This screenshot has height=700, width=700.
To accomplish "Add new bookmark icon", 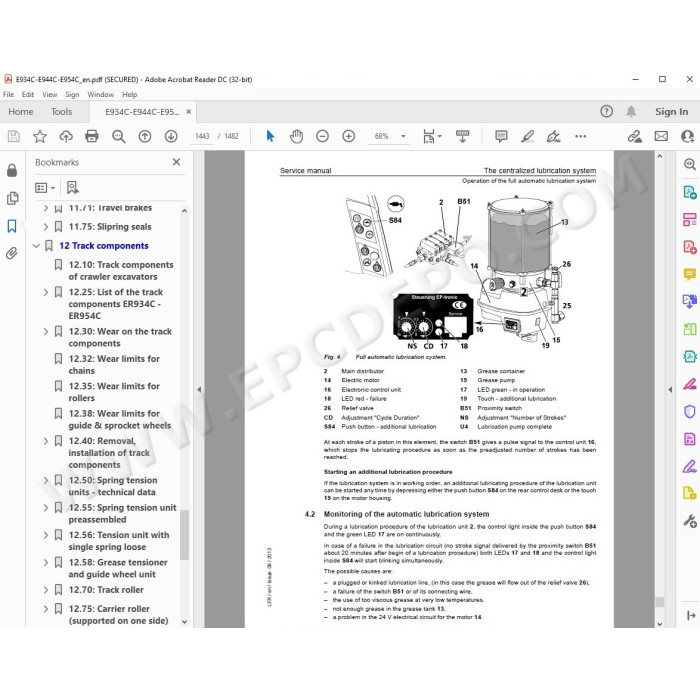I will click(x=72, y=188).
